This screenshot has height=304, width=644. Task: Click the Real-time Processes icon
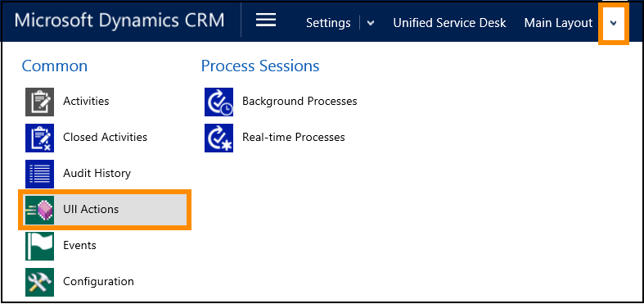coord(219,138)
